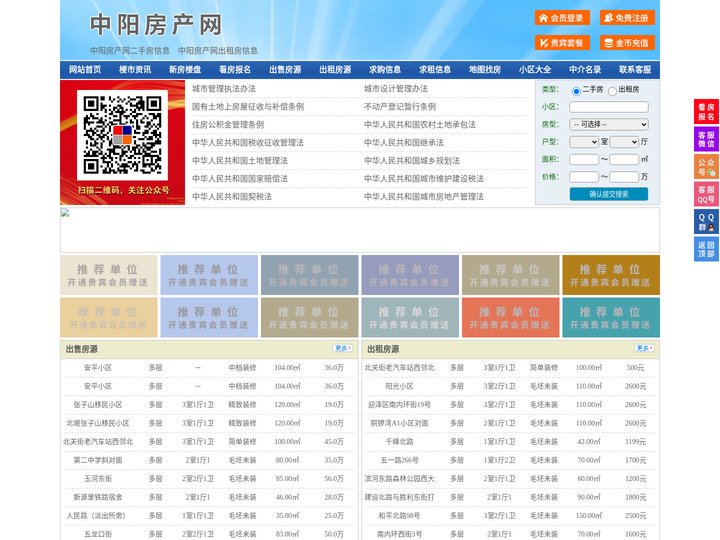
Task: Open the 贵宾套餐 VIP package button
Action: point(562,43)
